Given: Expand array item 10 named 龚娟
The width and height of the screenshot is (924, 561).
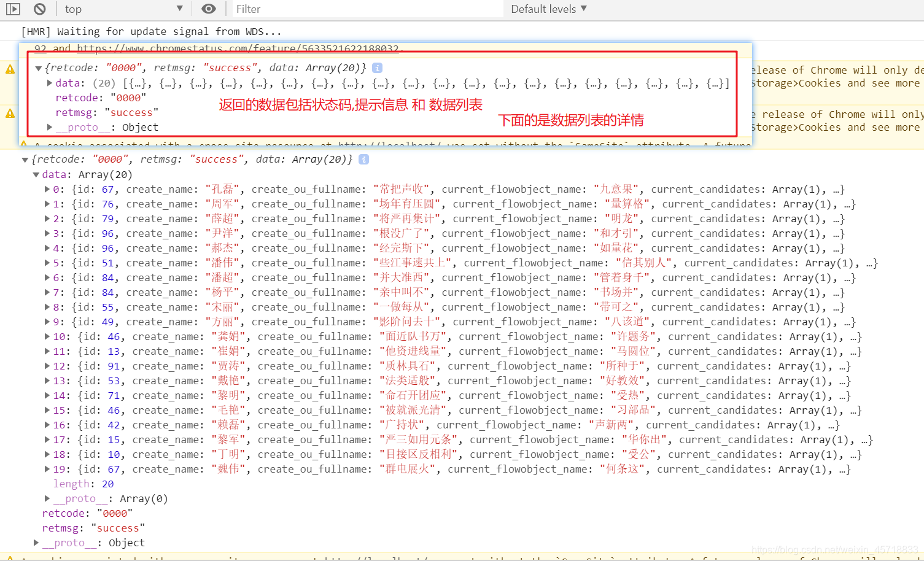Looking at the screenshot, I should coord(47,336).
